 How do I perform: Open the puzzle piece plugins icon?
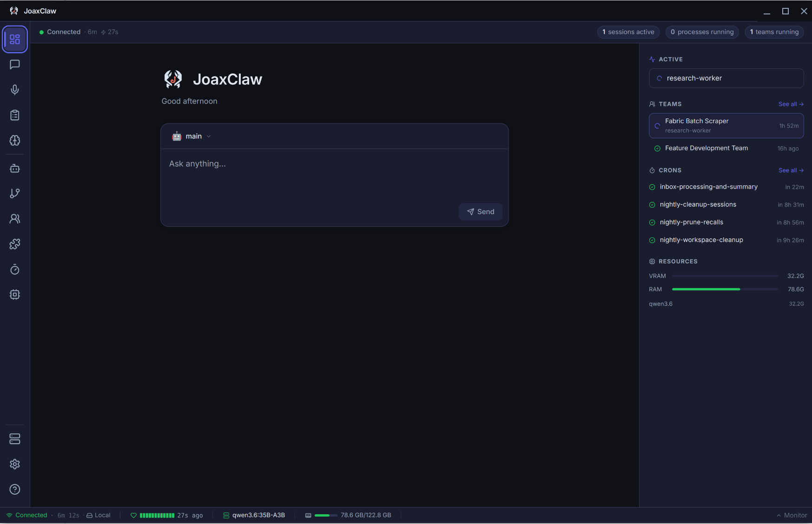tap(15, 244)
